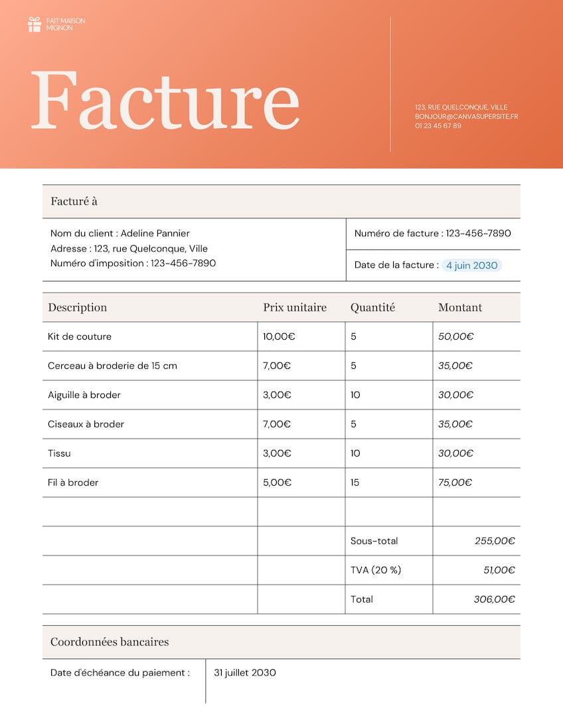Select the Sous-total amount 255,00€
The width and height of the screenshot is (563, 728).
(495, 541)
